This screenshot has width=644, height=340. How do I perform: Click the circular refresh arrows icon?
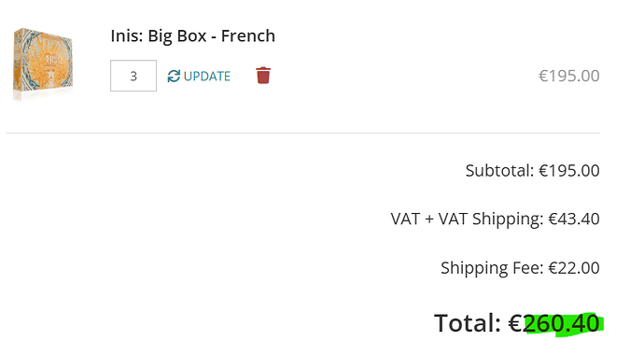(x=174, y=76)
